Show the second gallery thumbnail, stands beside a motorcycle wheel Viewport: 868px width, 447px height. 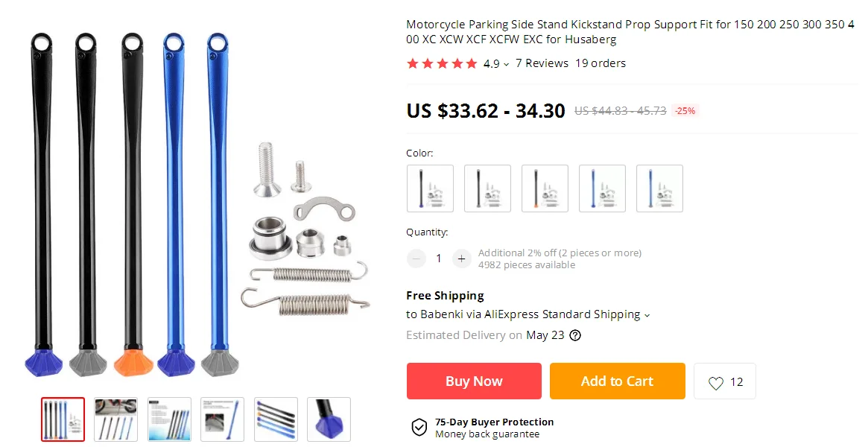(x=115, y=419)
